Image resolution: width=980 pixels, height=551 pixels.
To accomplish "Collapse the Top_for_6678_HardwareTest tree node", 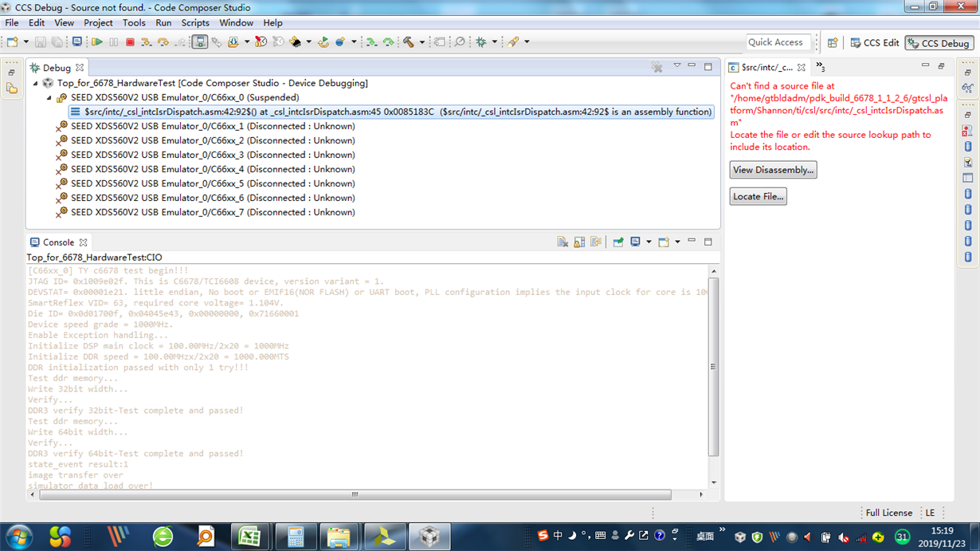I will [35, 83].
